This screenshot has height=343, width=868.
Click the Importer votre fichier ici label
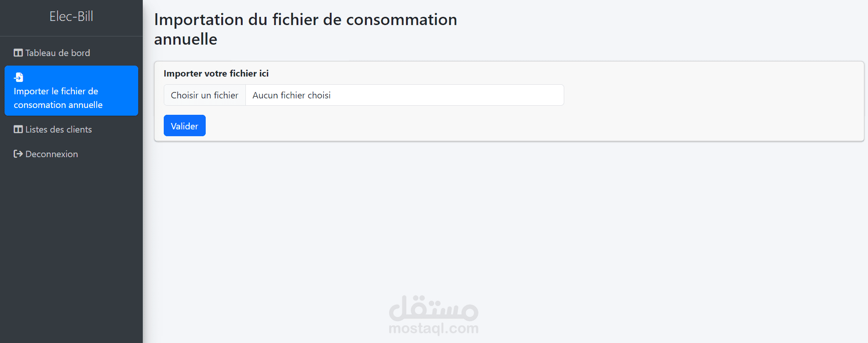click(x=216, y=73)
